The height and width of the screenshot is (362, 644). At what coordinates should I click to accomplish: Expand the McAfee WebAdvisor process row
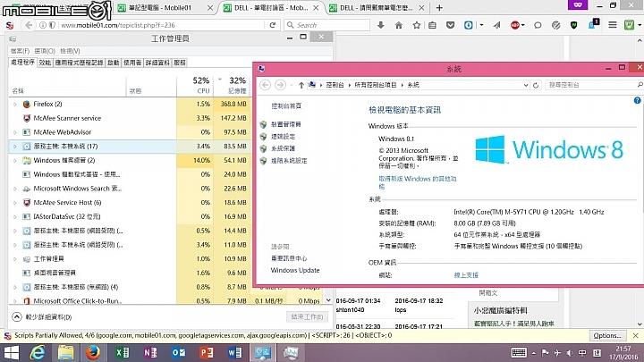pos(15,132)
